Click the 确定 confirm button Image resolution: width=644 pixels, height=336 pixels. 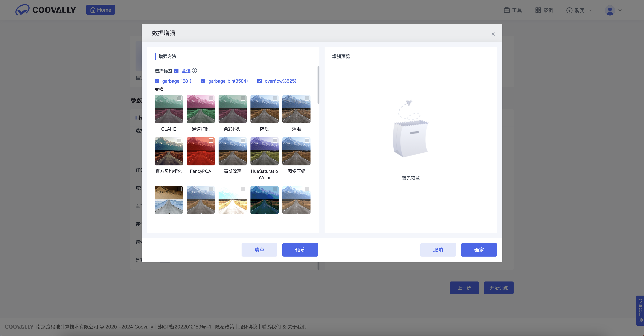[x=479, y=250]
